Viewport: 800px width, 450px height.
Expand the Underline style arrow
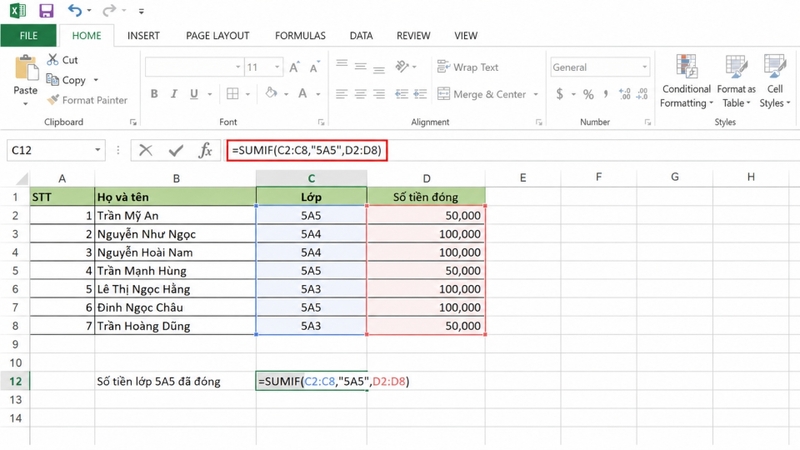tap(210, 94)
